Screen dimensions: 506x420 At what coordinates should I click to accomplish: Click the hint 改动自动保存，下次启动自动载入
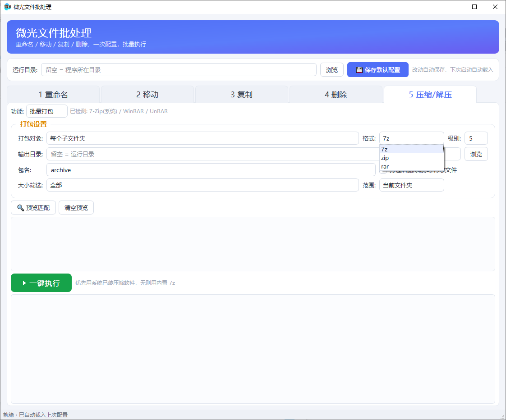[452, 70]
